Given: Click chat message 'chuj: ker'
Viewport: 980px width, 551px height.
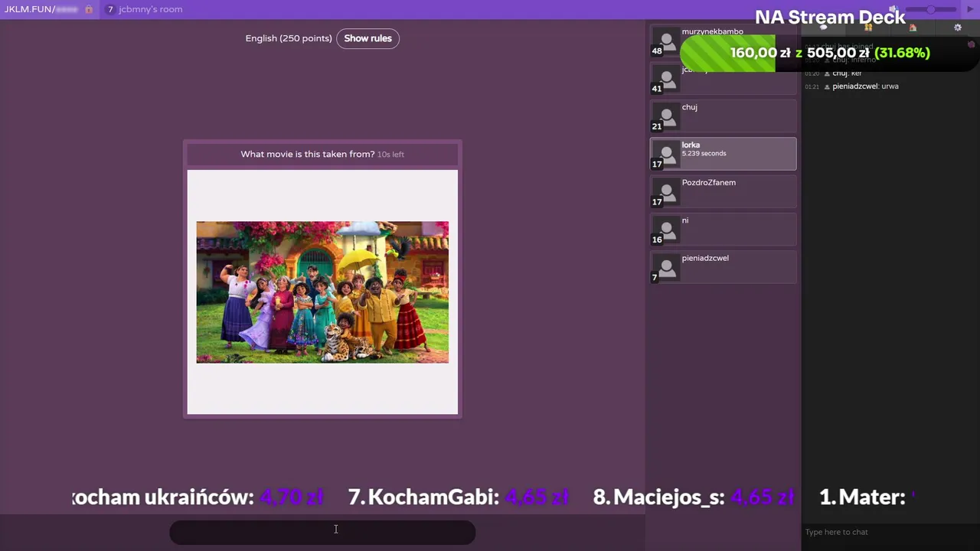Looking at the screenshot, I should [847, 73].
